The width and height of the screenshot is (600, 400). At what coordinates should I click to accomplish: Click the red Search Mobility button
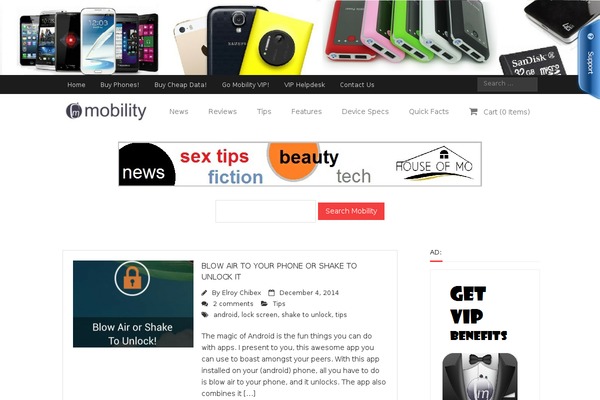351,211
